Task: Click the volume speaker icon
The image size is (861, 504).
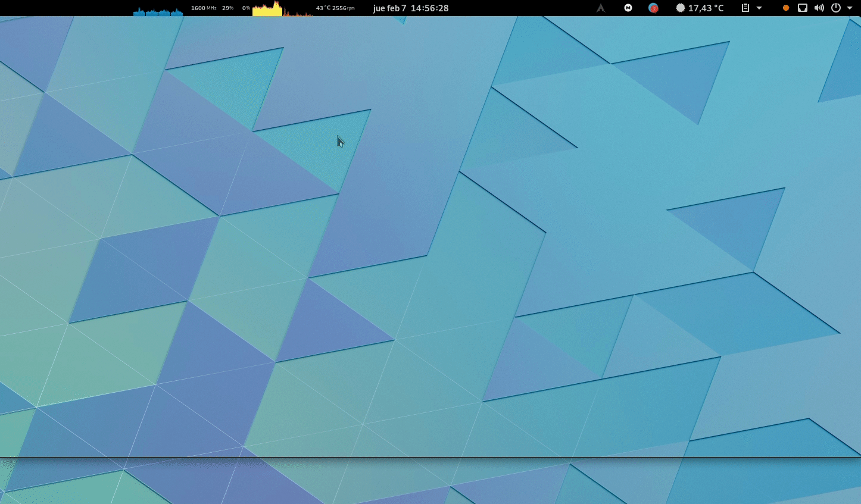Action: pos(819,8)
